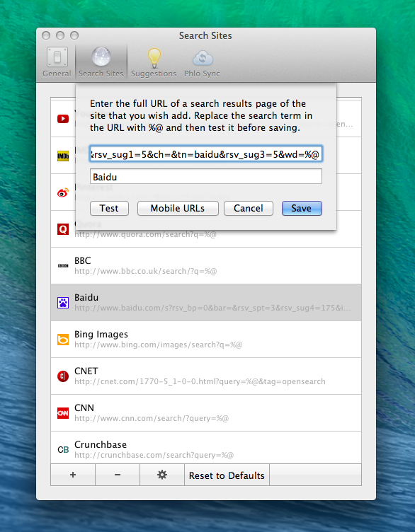The height and width of the screenshot is (532, 415).
Task: Select the Crunchbase entry
Action: (x=206, y=448)
